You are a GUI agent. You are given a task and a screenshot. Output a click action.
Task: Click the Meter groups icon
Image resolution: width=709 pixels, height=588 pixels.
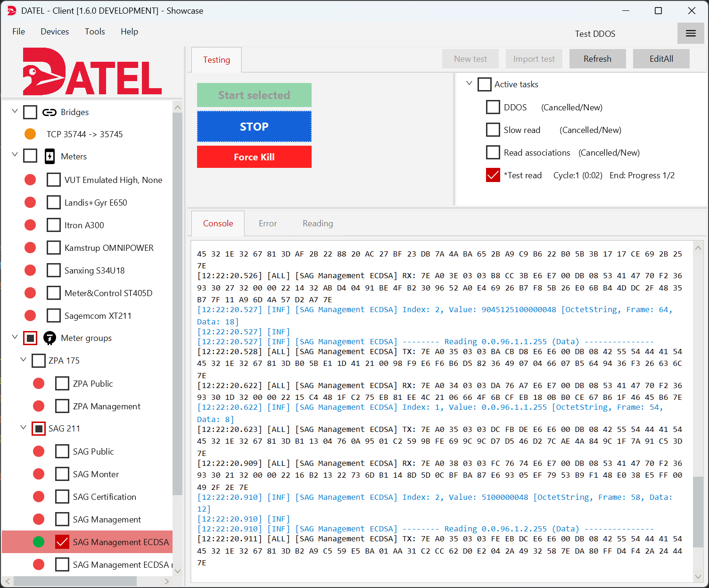click(x=49, y=338)
